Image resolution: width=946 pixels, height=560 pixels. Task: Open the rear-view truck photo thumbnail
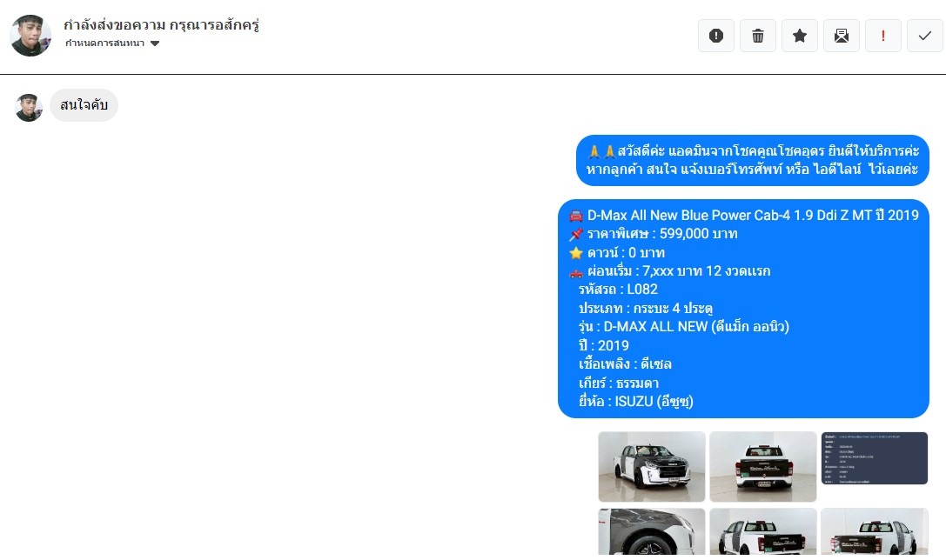pos(763,467)
